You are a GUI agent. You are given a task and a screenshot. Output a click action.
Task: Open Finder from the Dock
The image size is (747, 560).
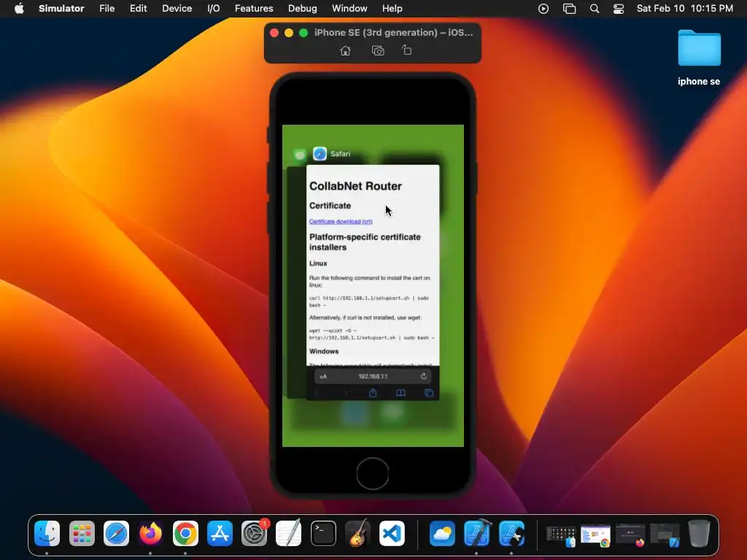pyautogui.click(x=47, y=533)
